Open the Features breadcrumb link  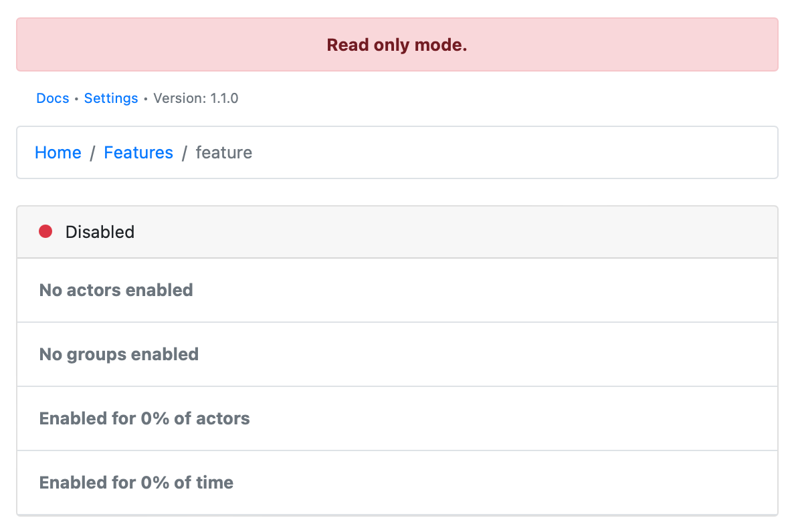tap(138, 152)
